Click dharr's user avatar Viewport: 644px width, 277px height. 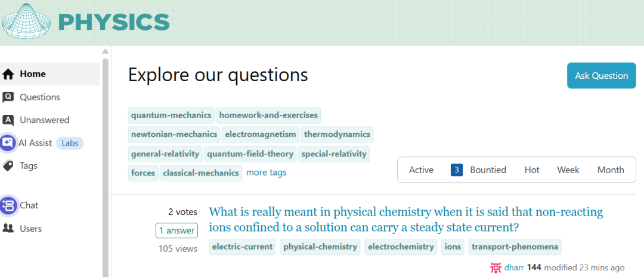click(496, 267)
